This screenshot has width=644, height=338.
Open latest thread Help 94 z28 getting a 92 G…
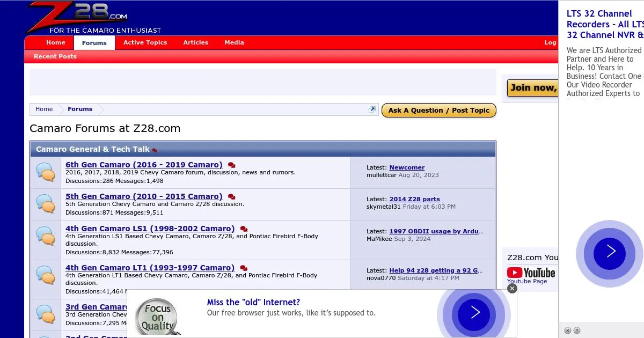tap(436, 271)
